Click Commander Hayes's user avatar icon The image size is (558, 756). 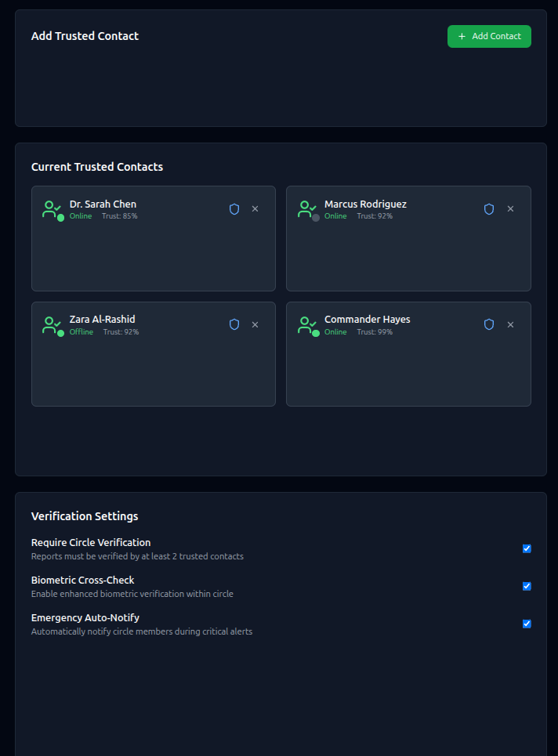click(x=307, y=324)
